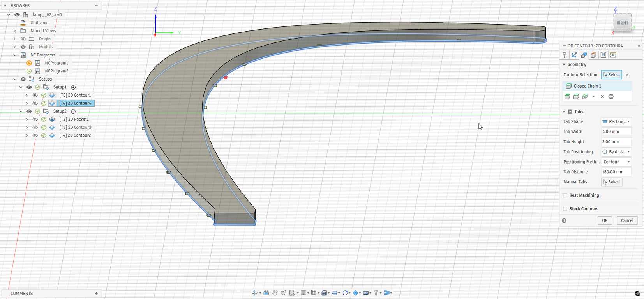Expand the 2D Contour dialog with the double arrows
Image resolution: width=644 pixels, height=299 pixels.
[639, 46]
